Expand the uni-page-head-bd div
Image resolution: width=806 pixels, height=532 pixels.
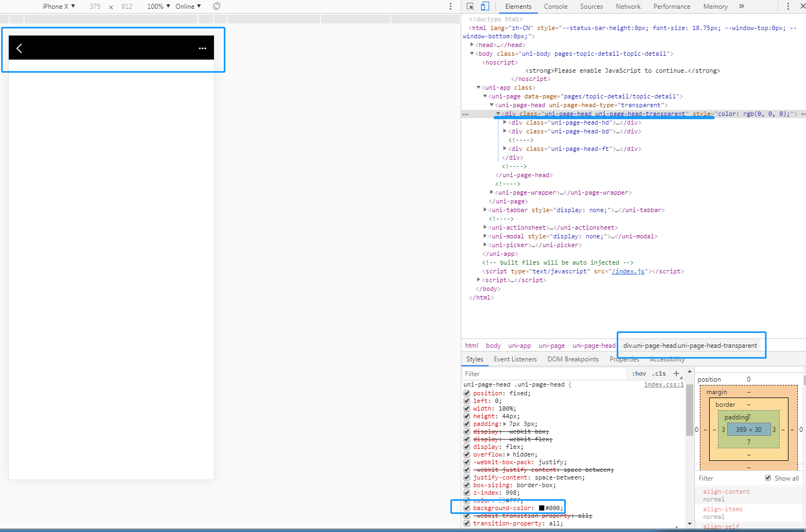(505, 131)
